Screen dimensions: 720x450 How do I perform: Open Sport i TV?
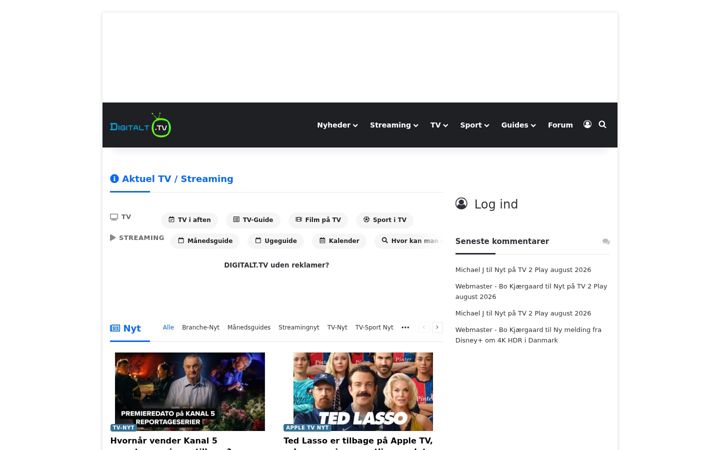click(x=385, y=220)
